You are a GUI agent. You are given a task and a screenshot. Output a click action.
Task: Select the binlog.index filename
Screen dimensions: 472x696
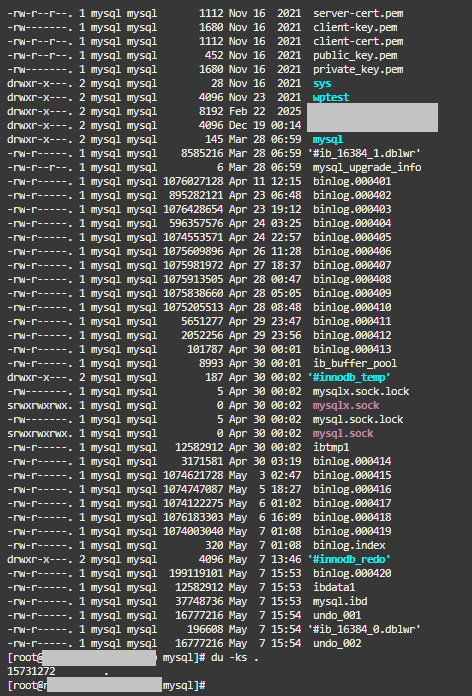coord(349,545)
